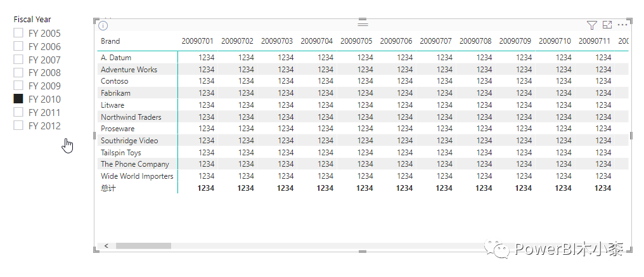Click the Fiscal Year slicer title
644x277 pixels.
[32, 19]
